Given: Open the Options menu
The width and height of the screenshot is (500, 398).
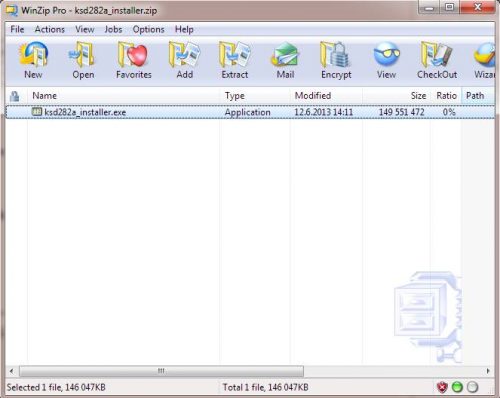Looking at the screenshot, I should pos(148,29).
